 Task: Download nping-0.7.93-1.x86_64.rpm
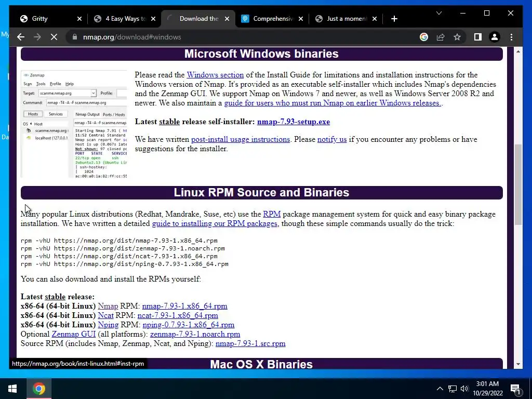pos(189,325)
